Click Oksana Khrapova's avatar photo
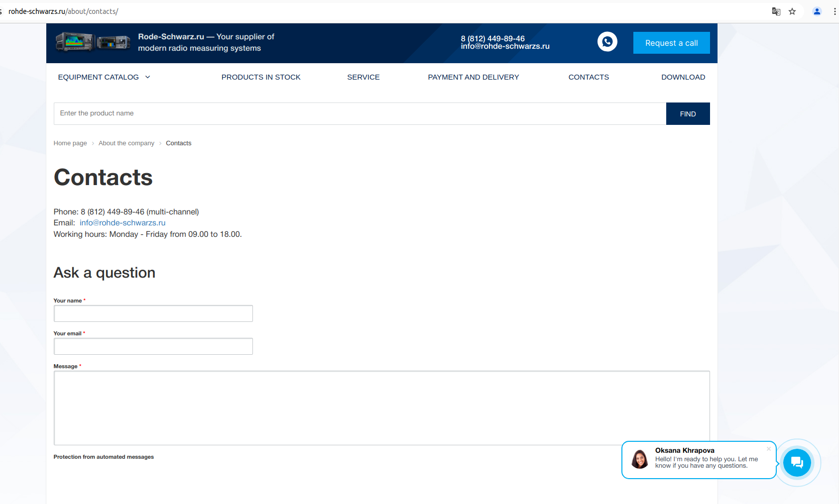The width and height of the screenshot is (839, 504). click(x=640, y=459)
